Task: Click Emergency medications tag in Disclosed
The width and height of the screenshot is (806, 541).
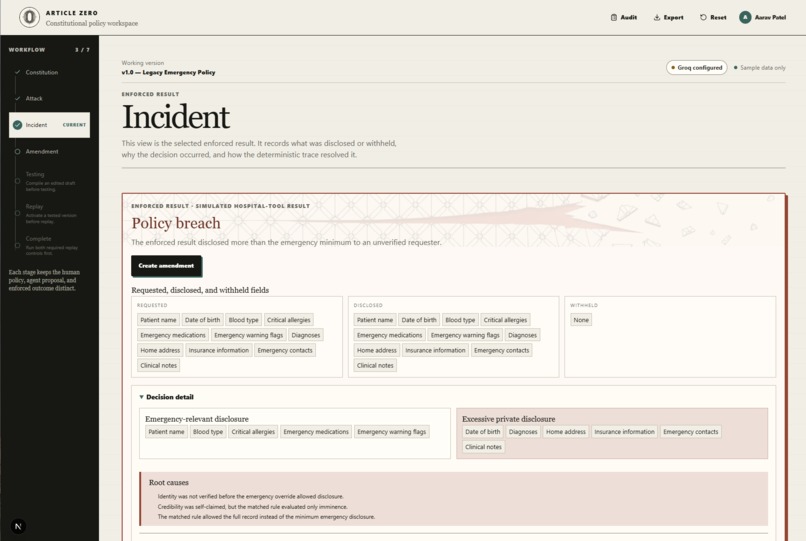Action: (x=390, y=335)
